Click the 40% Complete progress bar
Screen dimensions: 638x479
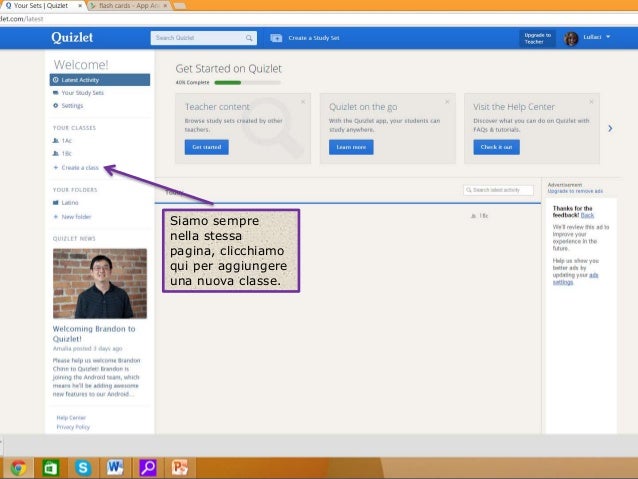(x=247, y=83)
